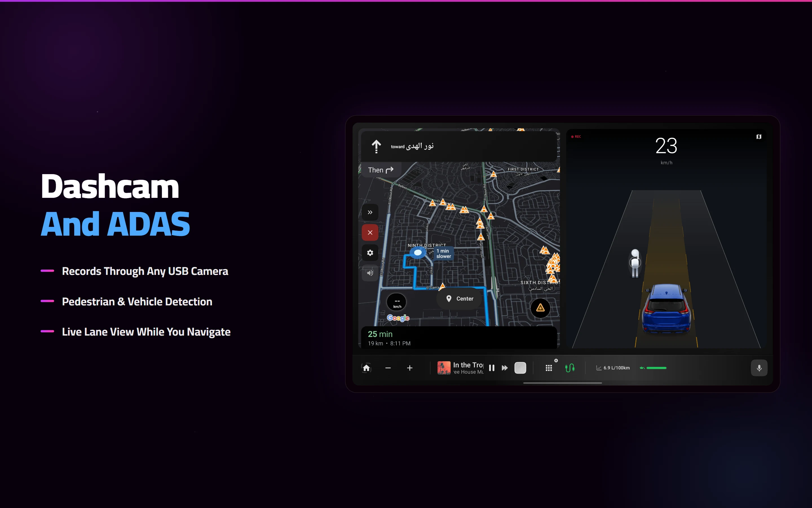Viewport: 812px width, 508px height.
Task: Open the green USB cable connection icon
Action: coord(570,368)
